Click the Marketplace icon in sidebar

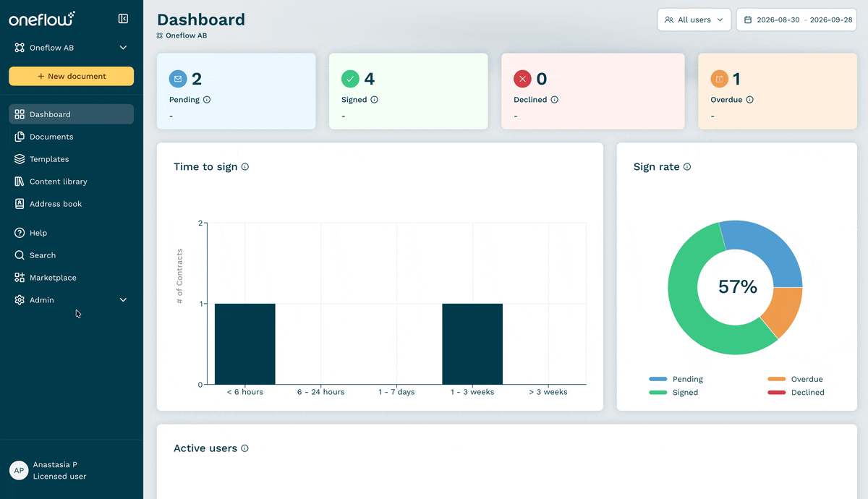(x=20, y=278)
